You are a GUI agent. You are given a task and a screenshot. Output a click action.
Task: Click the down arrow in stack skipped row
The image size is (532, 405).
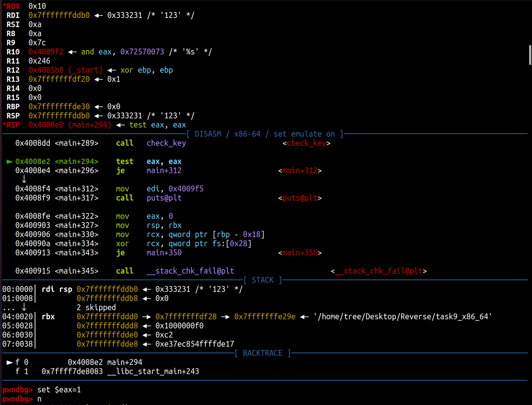tap(24, 307)
